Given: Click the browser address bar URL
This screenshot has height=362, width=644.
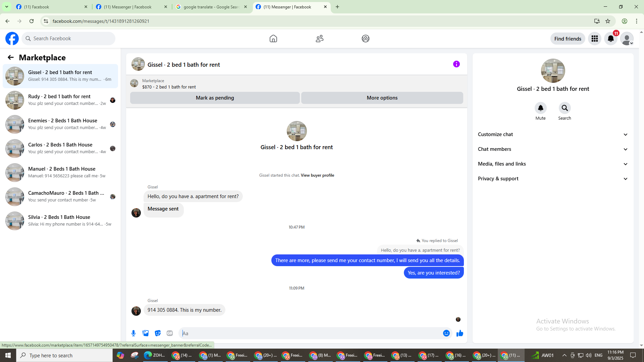Looking at the screenshot, I should (101, 21).
